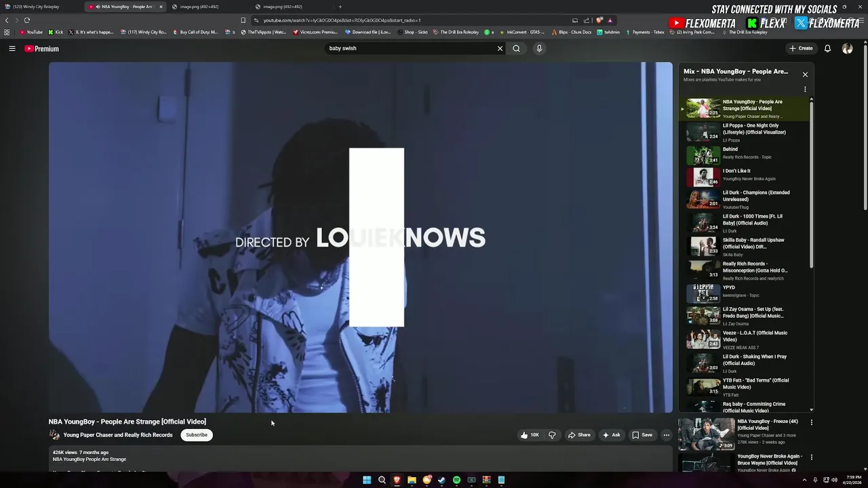Open the account avatar menu

click(x=847, y=48)
